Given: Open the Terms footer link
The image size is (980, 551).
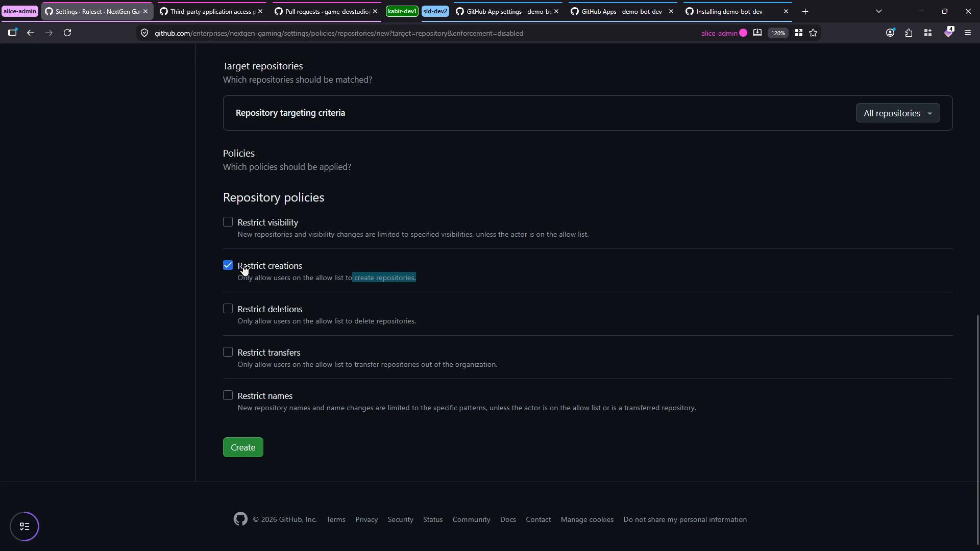Looking at the screenshot, I should 336,519.
